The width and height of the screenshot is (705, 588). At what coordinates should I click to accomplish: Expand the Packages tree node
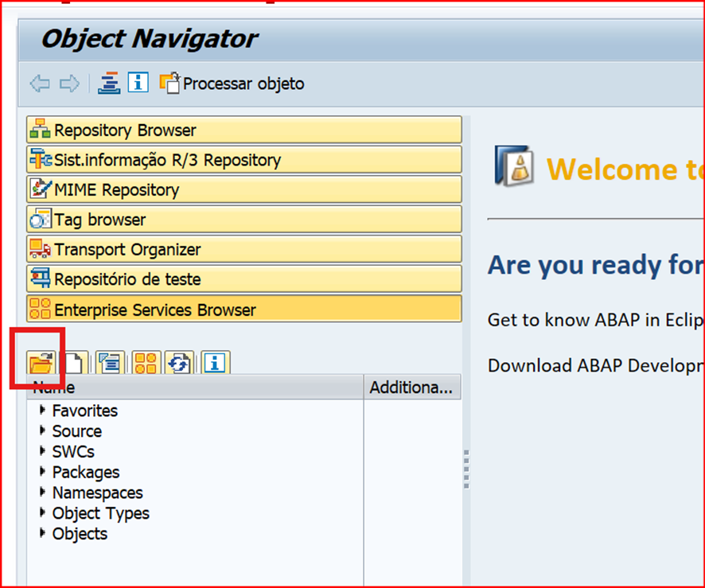coord(42,472)
